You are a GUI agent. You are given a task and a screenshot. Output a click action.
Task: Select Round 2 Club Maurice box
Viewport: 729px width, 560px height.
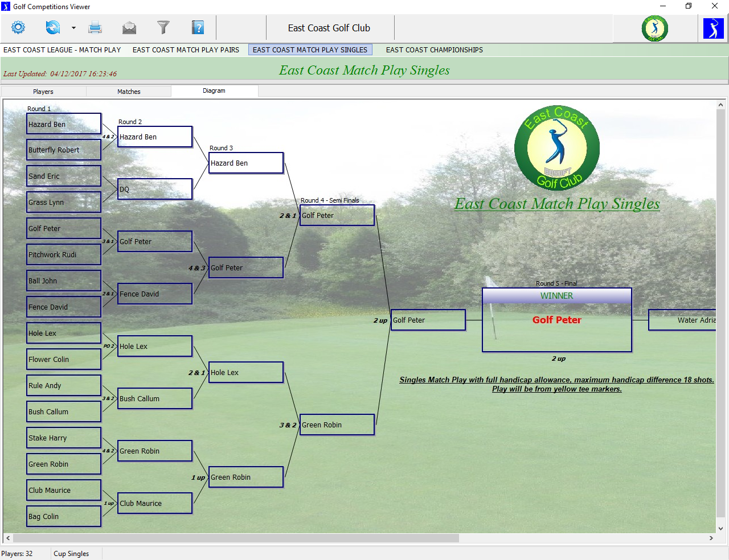(155, 503)
